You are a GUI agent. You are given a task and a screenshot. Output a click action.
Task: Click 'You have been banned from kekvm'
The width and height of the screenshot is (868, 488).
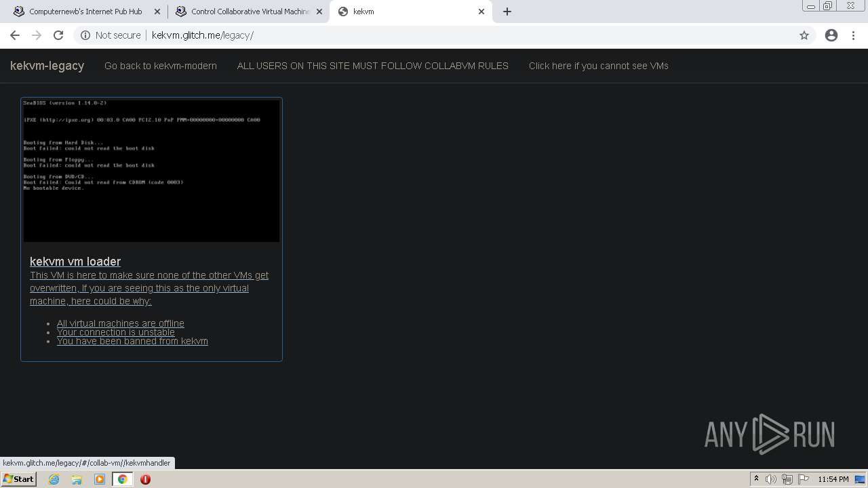[x=132, y=341]
